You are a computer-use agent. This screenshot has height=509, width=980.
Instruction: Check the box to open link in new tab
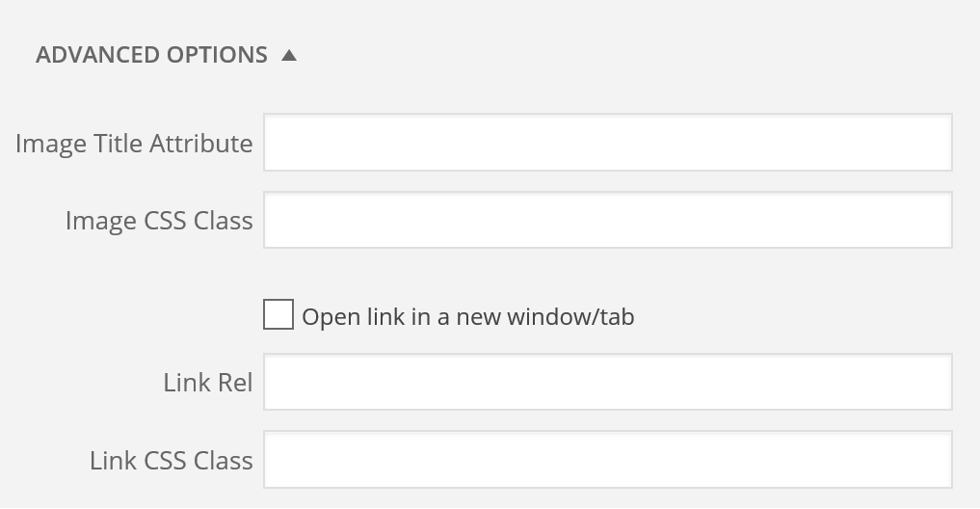278,314
